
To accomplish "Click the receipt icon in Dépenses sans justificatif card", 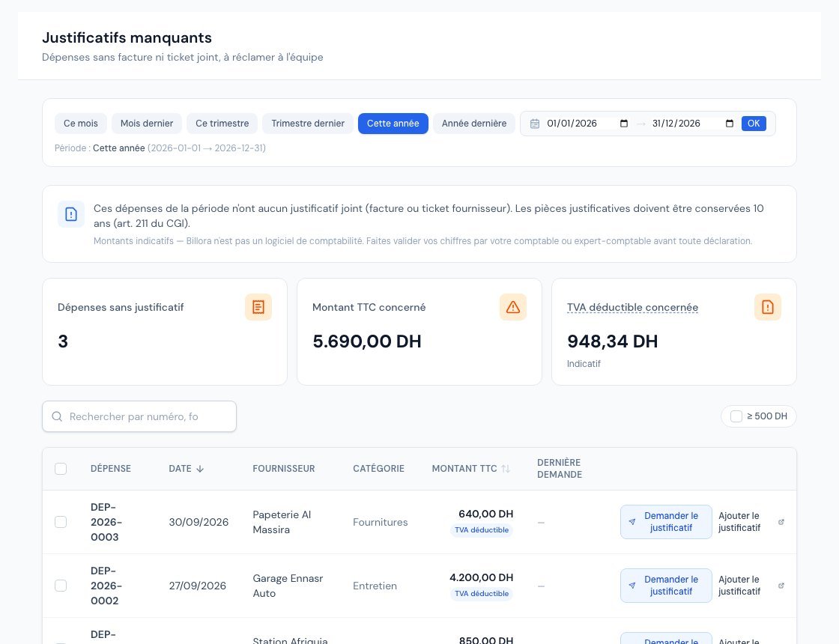I will click(258, 307).
